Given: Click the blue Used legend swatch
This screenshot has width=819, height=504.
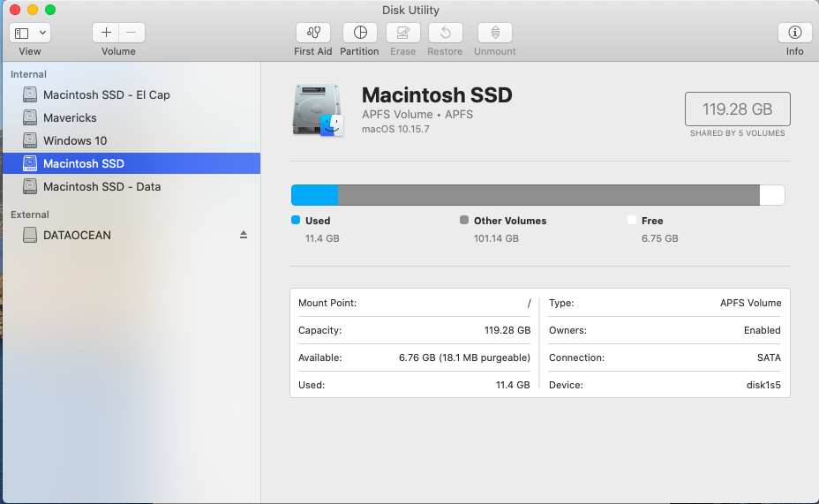Looking at the screenshot, I should [296, 220].
